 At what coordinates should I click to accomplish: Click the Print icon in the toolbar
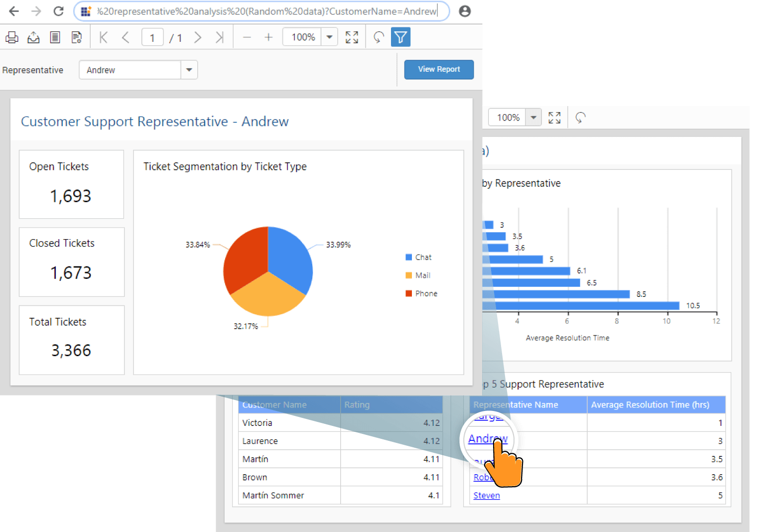tap(11, 37)
